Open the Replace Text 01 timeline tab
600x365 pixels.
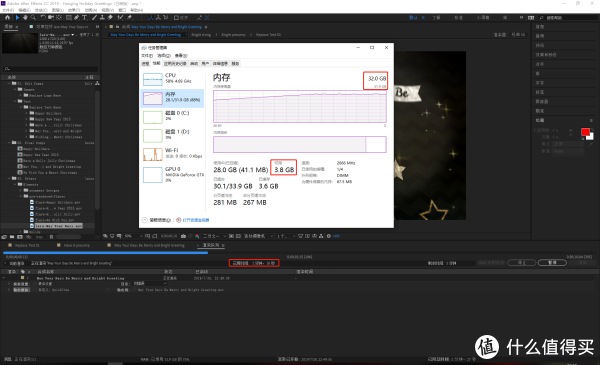[27, 245]
